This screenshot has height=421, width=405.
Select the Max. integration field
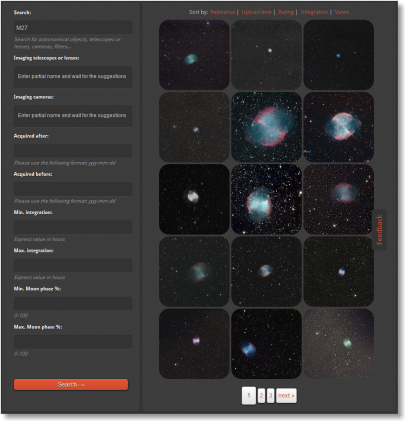pyautogui.click(x=73, y=265)
